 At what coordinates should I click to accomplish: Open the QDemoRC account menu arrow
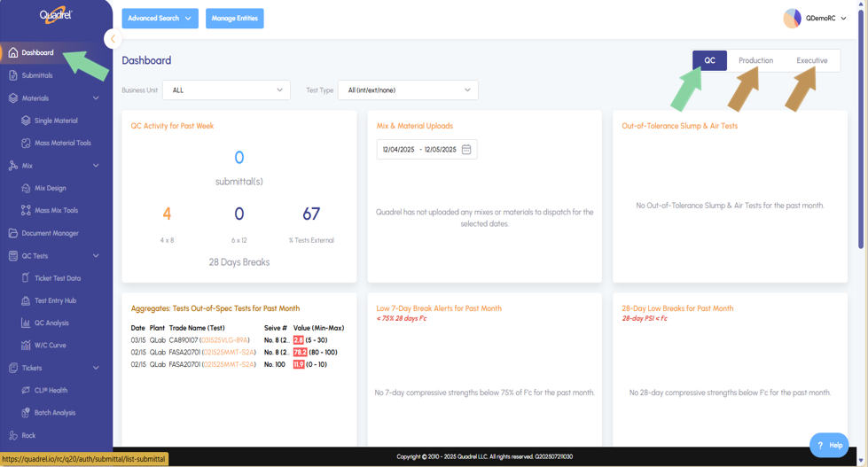(844, 19)
